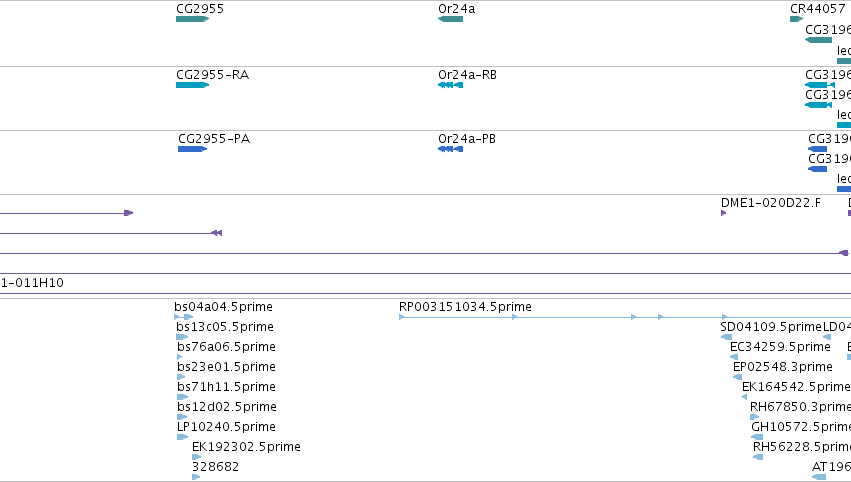Select the Or24a gene arrow glyph
The image size is (851, 482).
[450, 19]
